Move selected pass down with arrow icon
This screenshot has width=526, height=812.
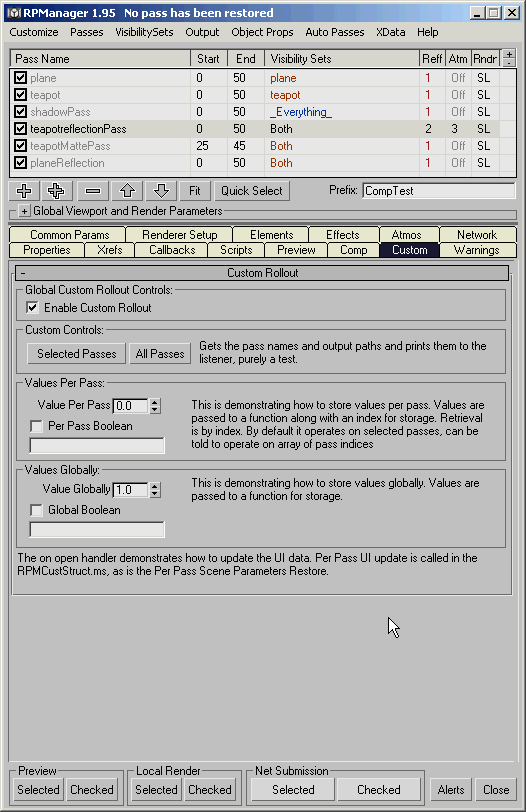(x=161, y=191)
